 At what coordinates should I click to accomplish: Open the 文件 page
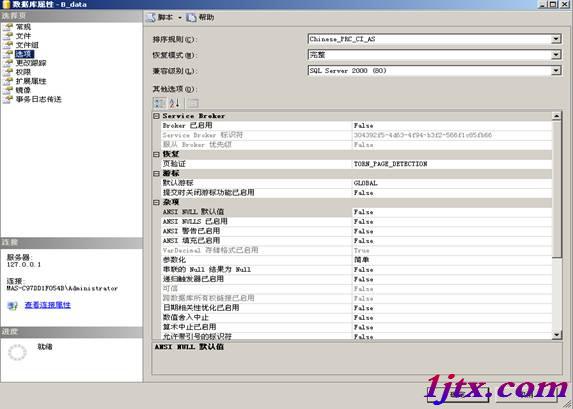tap(23, 36)
